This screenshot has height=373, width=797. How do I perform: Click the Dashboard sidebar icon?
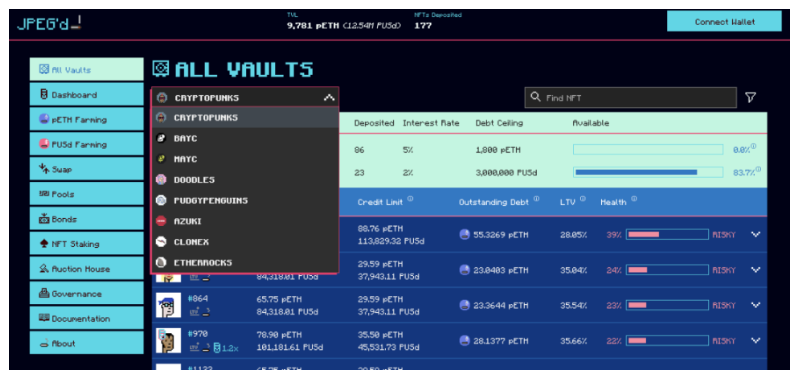[x=44, y=95]
